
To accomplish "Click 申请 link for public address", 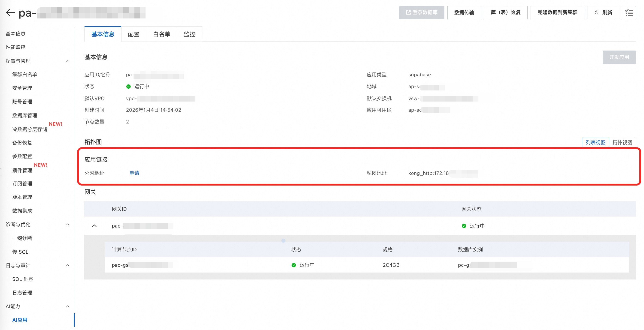I will pyautogui.click(x=134, y=173).
